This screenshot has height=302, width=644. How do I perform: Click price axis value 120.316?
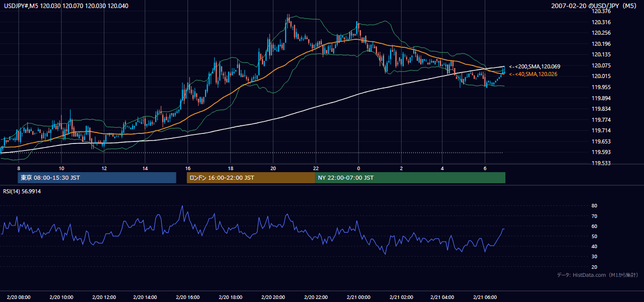pos(602,22)
